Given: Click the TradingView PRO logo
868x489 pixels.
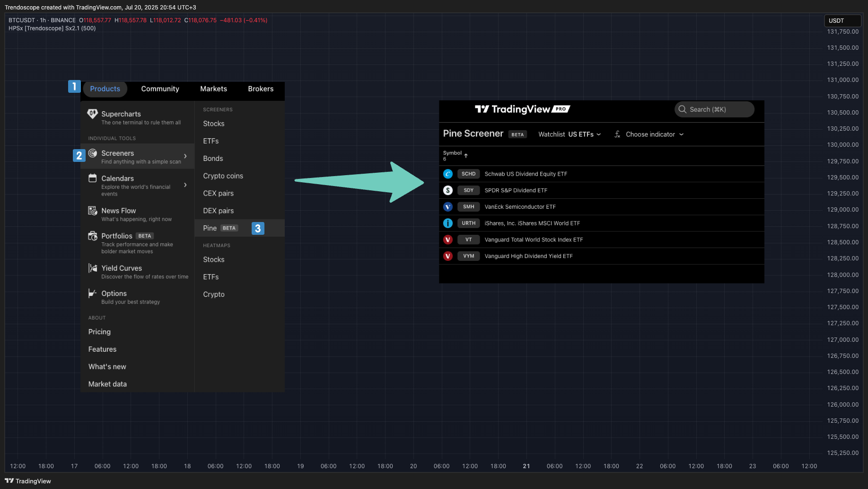Looking at the screenshot, I should [x=523, y=109].
